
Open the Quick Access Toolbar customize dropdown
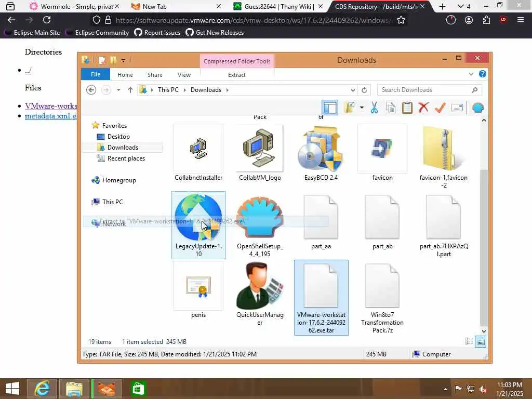point(123,60)
